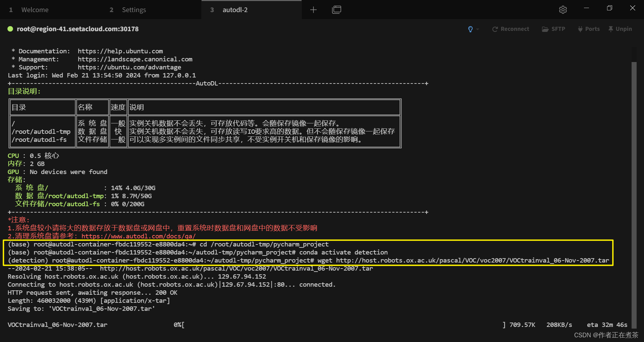This screenshot has width=644, height=342.
Task: Click the 'cd /root/autodl-tmp/pycharm_project' command
Action: tap(264, 244)
